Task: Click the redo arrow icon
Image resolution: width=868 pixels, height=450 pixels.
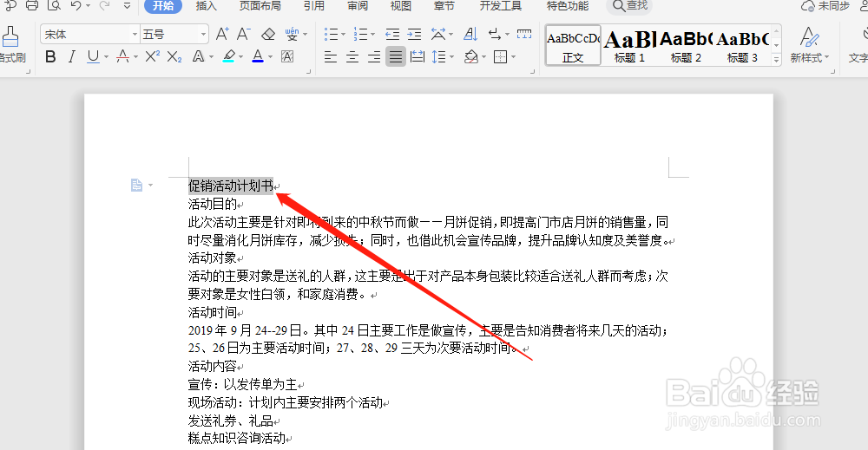Action: click(x=104, y=6)
